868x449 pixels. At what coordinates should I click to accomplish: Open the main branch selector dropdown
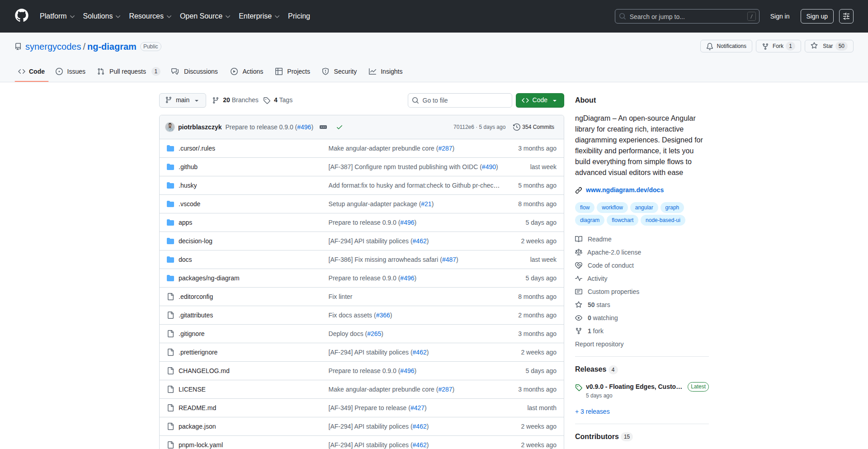tap(182, 100)
